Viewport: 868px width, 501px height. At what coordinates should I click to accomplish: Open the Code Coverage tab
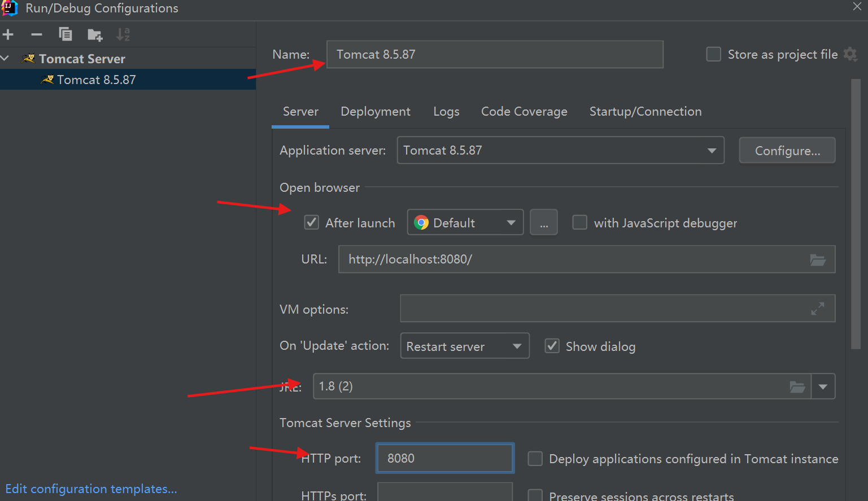[x=524, y=111]
